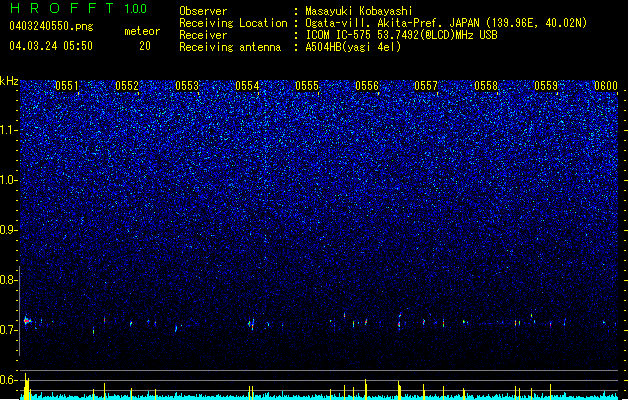The image size is (629, 400).
Task: Click the 0559 time marker
Action: (546, 86)
